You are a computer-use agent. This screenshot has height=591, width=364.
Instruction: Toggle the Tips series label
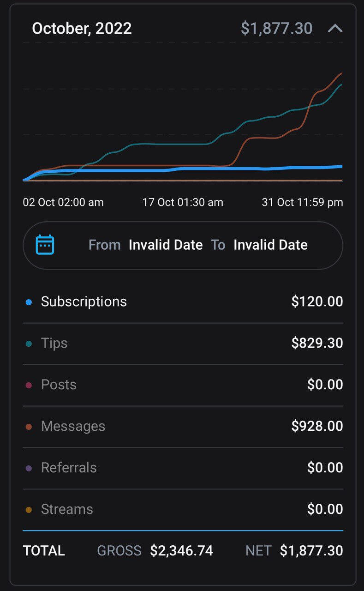tap(54, 343)
